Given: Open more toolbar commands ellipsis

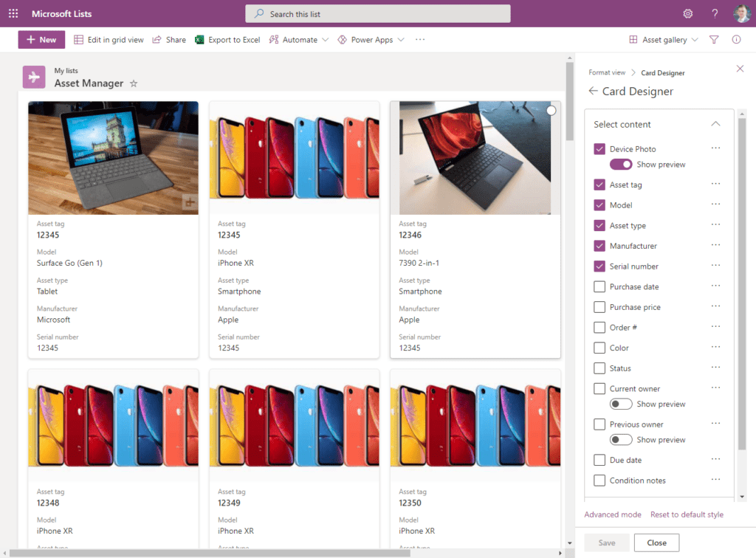Looking at the screenshot, I should tap(420, 40).
